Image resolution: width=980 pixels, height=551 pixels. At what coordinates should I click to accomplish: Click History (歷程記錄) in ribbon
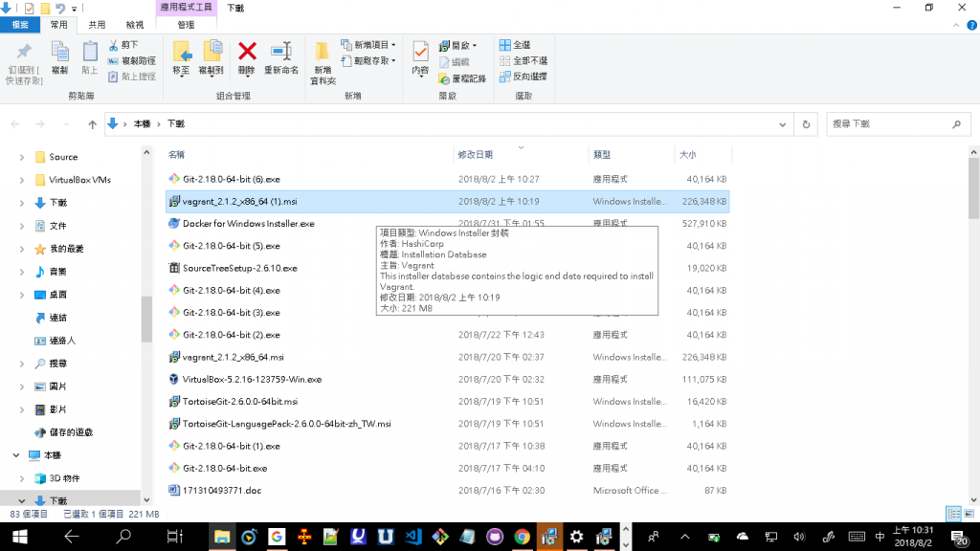pyautogui.click(x=462, y=78)
